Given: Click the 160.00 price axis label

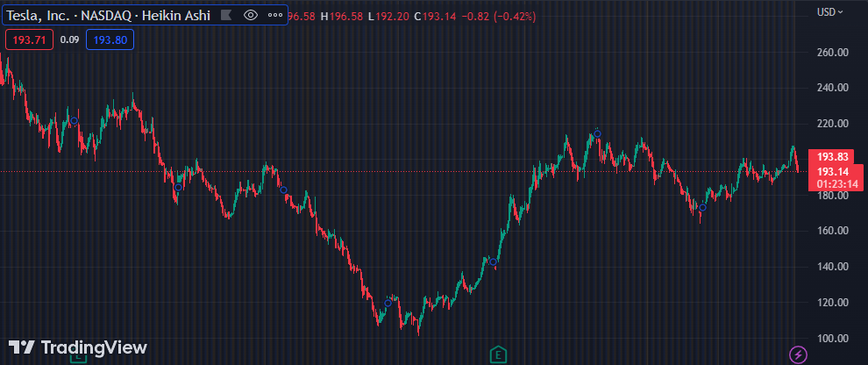Looking at the screenshot, I should [833, 231].
